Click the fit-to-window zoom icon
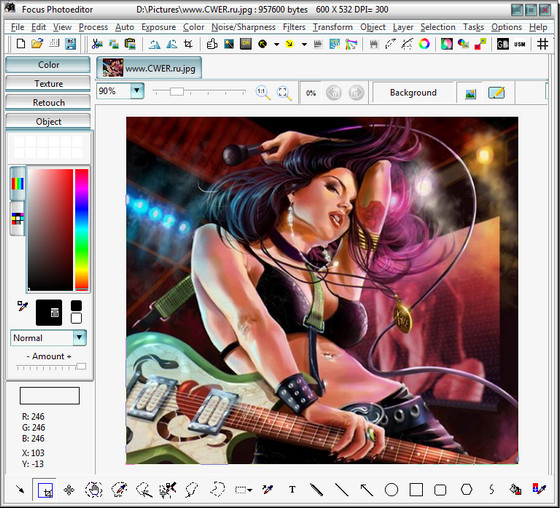The height and width of the screenshot is (508, 560). click(284, 93)
